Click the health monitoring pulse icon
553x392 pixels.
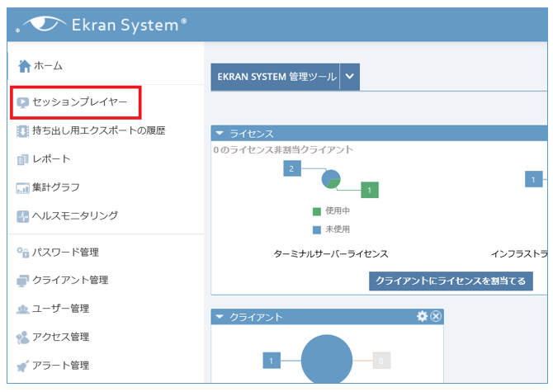coord(23,216)
